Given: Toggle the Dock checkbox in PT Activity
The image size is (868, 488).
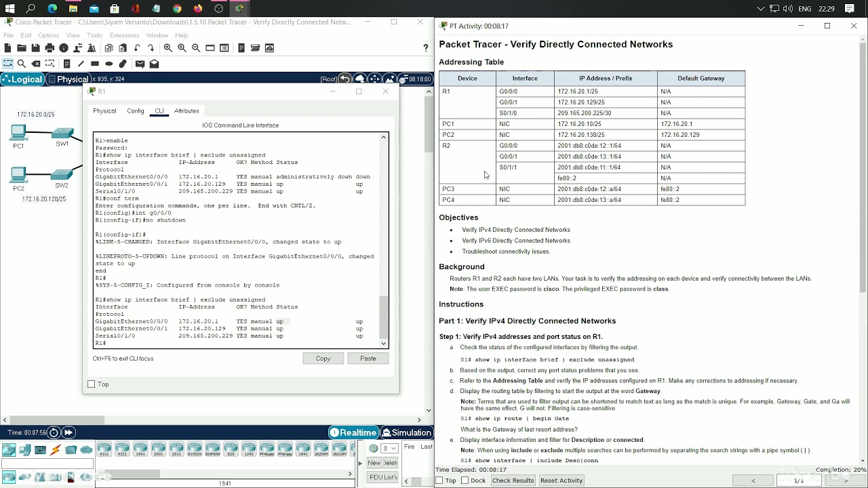Looking at the screenshot, I should point(465,481).
